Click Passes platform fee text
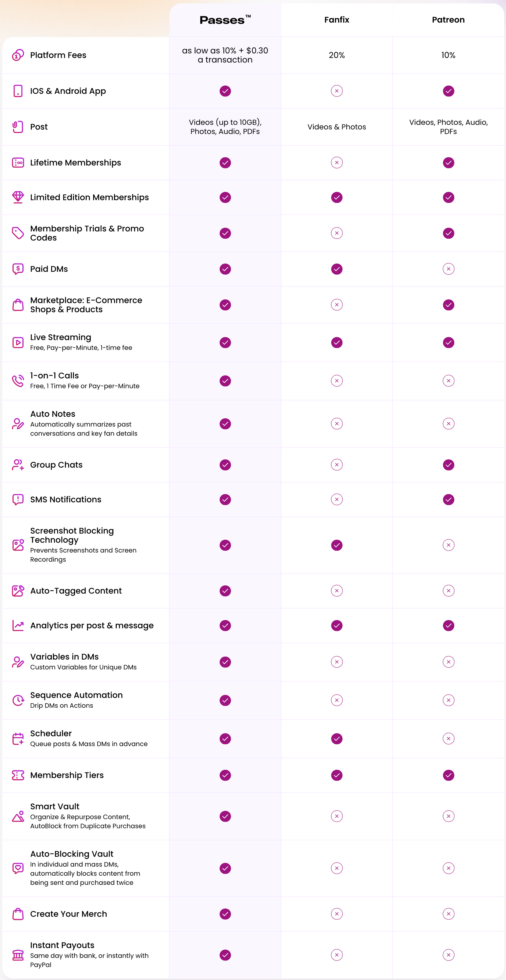 tap(225, 55)
